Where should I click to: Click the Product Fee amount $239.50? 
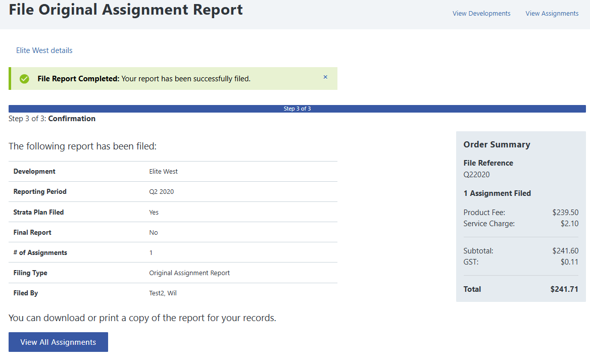click(565, 213)
